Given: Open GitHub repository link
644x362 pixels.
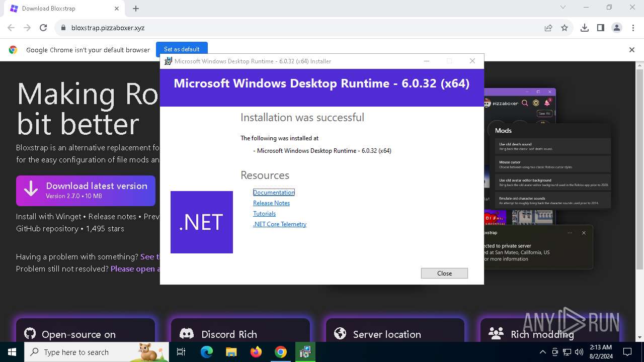Looking at the screenshot, I should point(47,229).
